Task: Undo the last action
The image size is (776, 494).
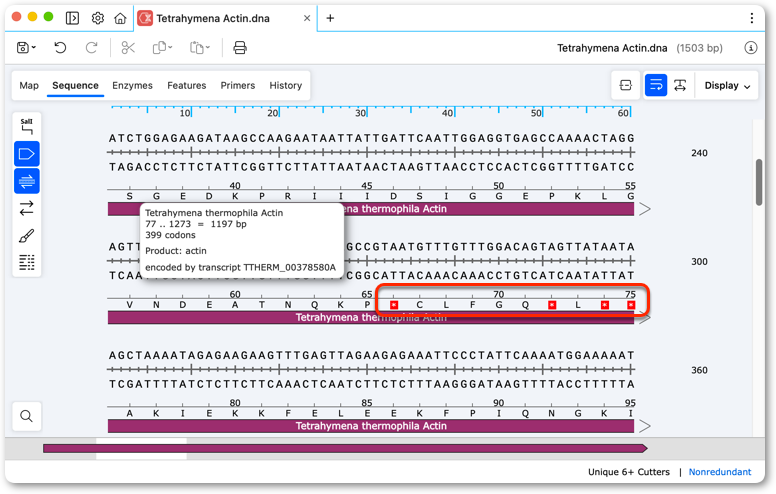Action: click(x=60, y=48)
